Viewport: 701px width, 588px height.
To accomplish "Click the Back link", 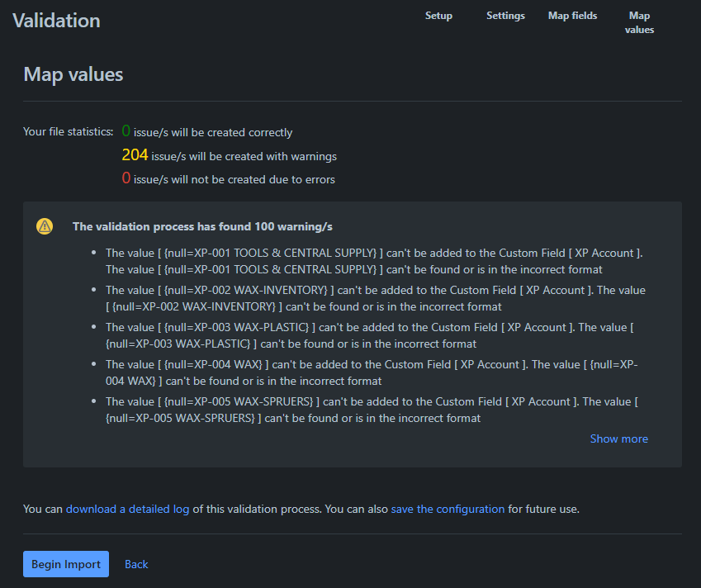I will click(x=136, y=564).
